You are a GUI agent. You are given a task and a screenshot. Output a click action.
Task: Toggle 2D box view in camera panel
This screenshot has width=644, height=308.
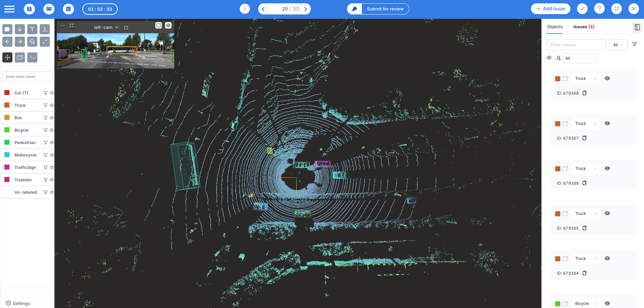158,26
